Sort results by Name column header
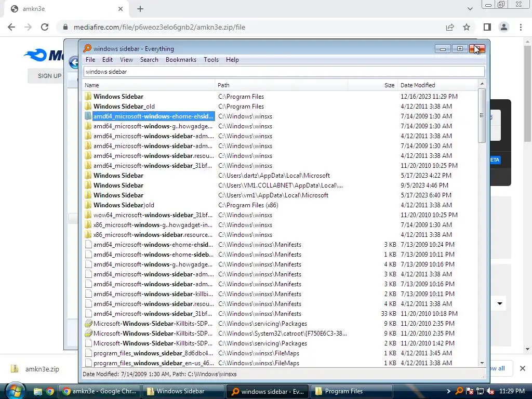 pos(149,85)
